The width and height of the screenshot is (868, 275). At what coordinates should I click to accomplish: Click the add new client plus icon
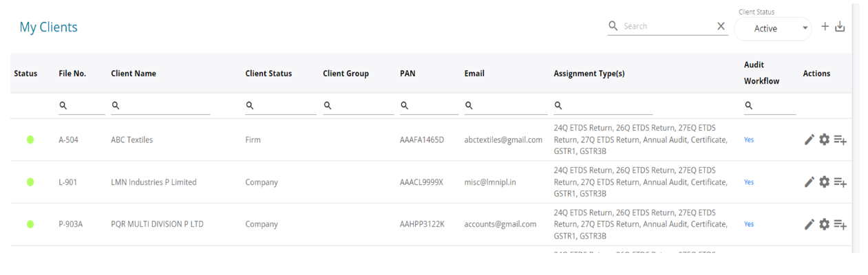coord(825,27)
